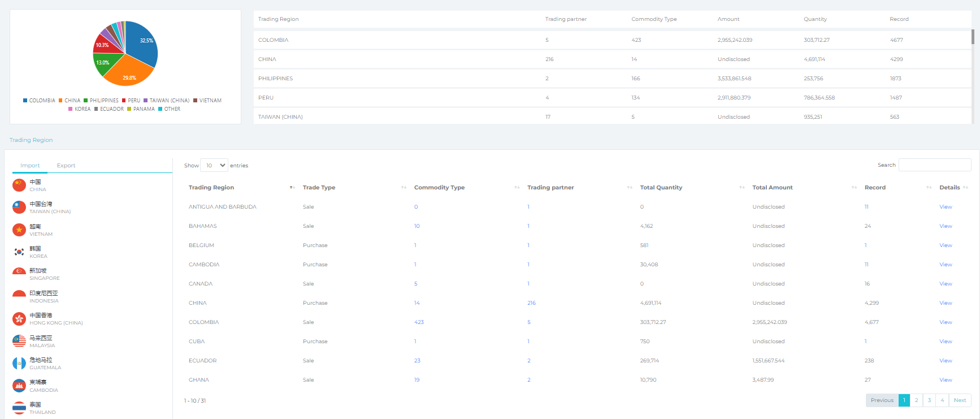Toggle the PHILIPPINES legend entry in chart
The image size is (980, 419).
(x=101, y=101)
